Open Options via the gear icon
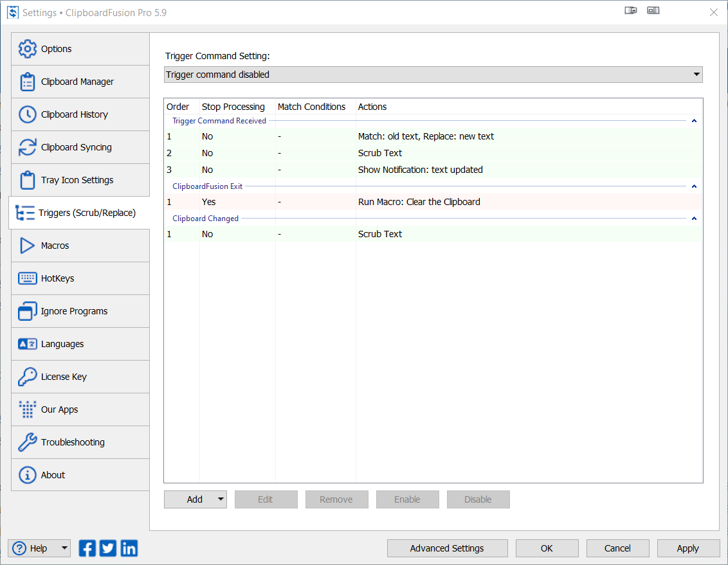Screen dimensions: 728x565 coord(27,48)
